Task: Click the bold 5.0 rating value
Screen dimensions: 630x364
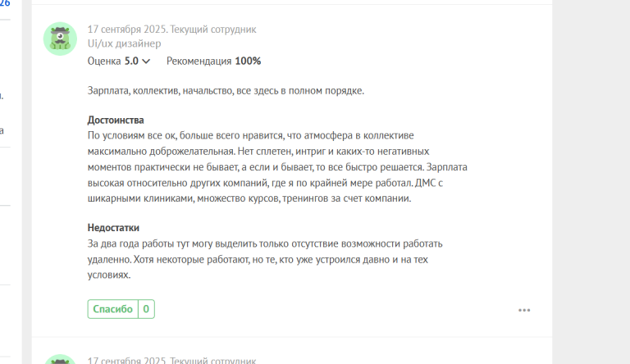Action: 131,61
